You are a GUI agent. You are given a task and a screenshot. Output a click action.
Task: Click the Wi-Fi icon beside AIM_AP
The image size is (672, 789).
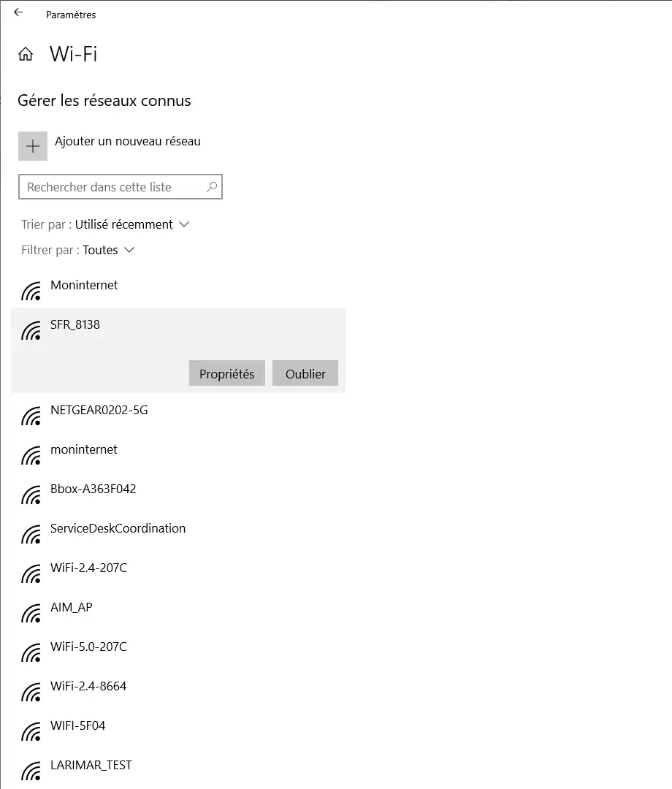point(31,613)
